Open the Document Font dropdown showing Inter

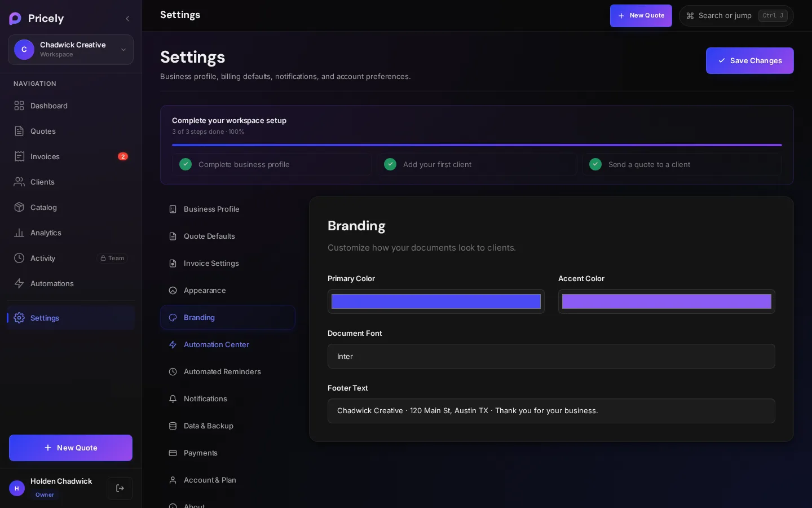551,356
